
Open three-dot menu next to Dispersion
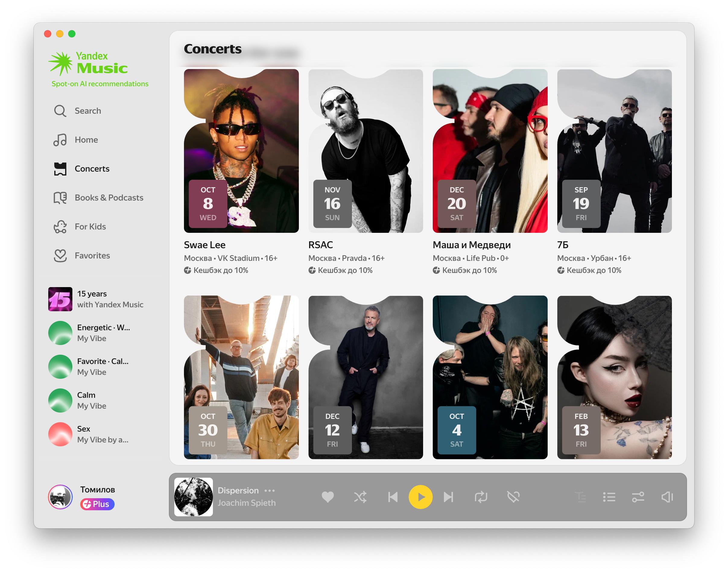(x=269, y=490)
